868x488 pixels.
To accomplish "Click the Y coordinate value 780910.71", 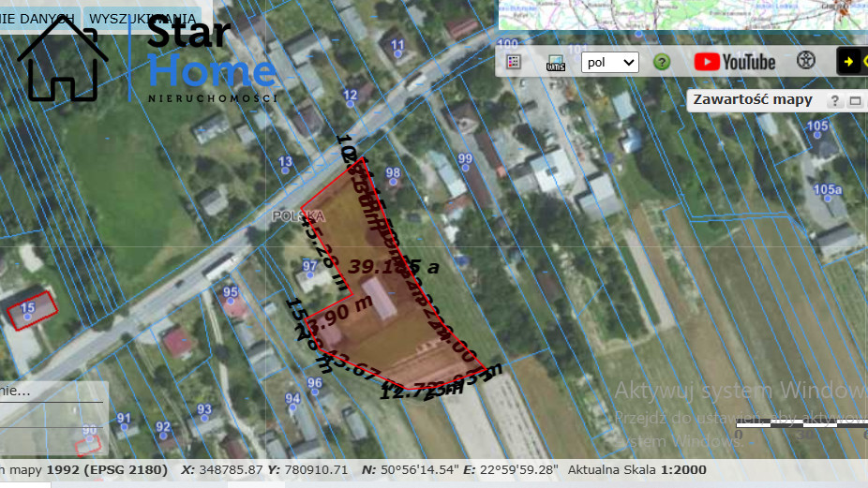I will tap(316, 470).
